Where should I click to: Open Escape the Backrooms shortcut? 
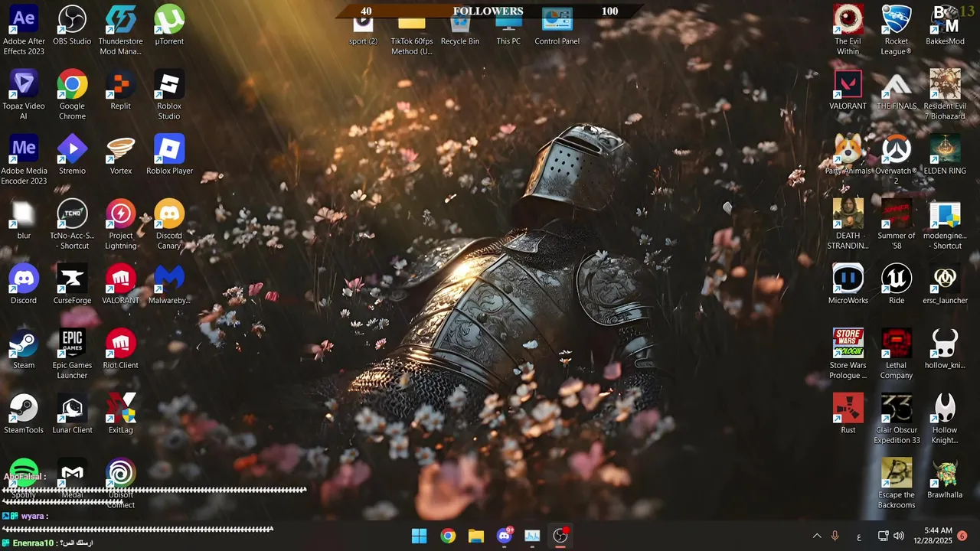pos(897,484)
